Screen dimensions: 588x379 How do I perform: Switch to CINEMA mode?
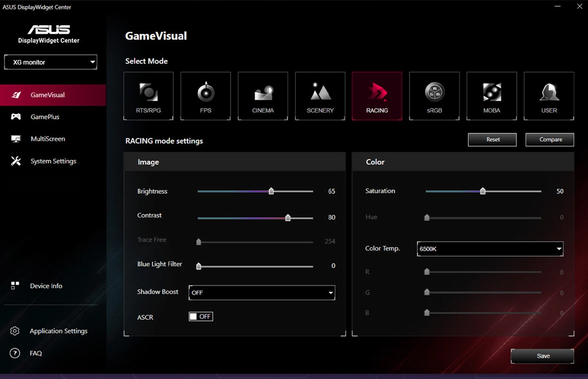pos(263,96)
